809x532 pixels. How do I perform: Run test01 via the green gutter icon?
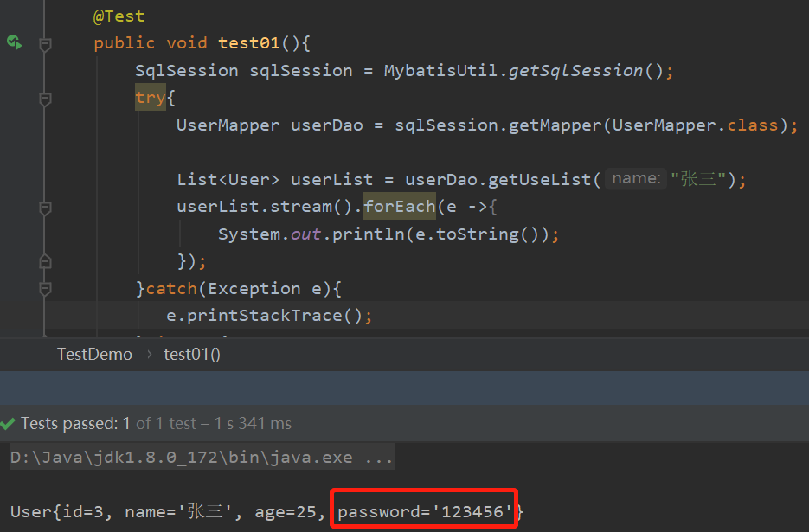click(x=15, y=42)
